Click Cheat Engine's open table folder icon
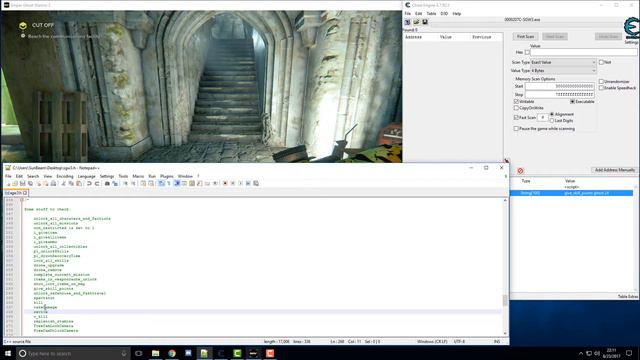 416,22
